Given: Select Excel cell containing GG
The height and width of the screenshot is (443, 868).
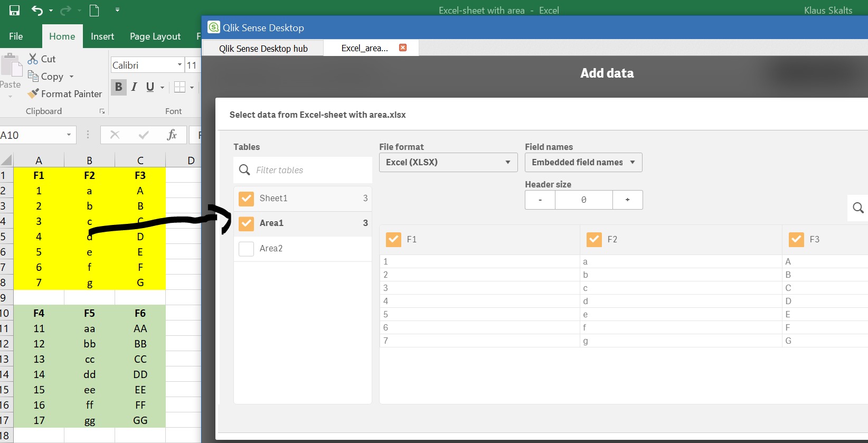Looking at the screenshot, I should (x=140, y=420).
